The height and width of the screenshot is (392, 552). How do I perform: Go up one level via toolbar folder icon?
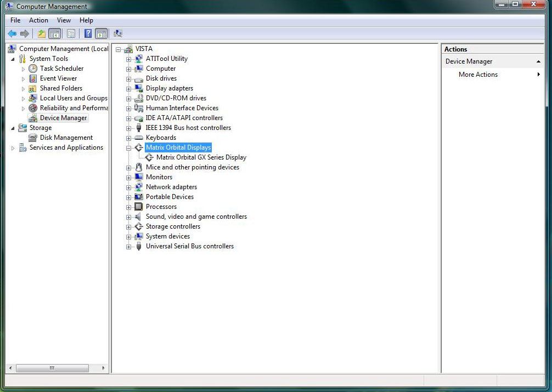tap(42, 34)
